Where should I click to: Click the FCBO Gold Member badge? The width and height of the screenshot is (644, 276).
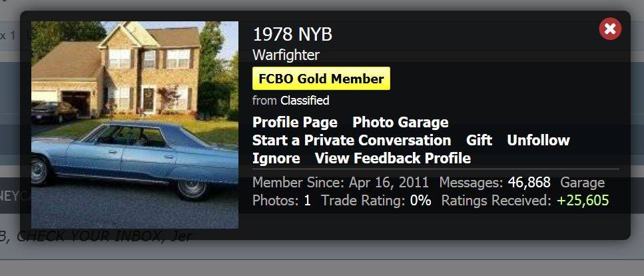point(321,79)
